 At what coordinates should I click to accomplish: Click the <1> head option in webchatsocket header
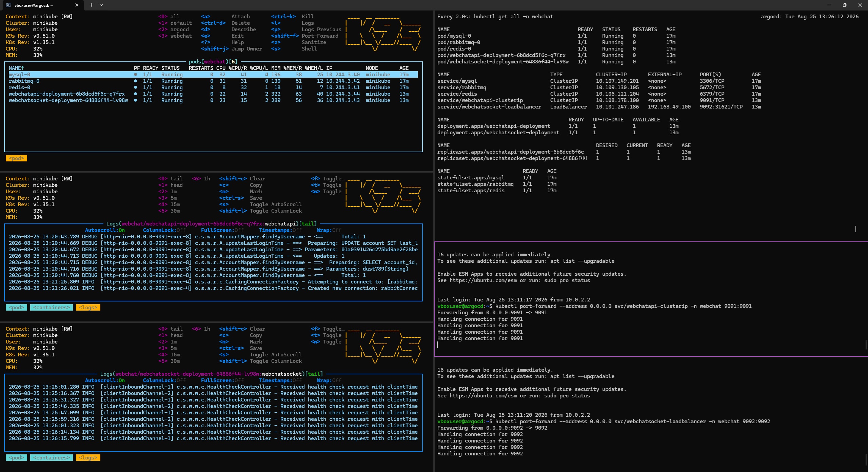(x=170, y=335)
